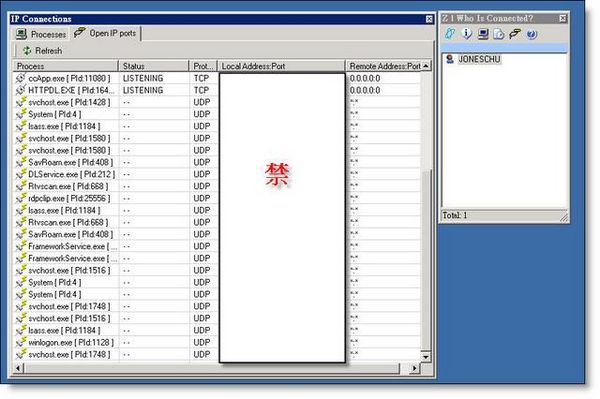This screenshot has width=600, height=399.
Task: Click the computer monitor toolbar icon
Action: click(483, 34)
